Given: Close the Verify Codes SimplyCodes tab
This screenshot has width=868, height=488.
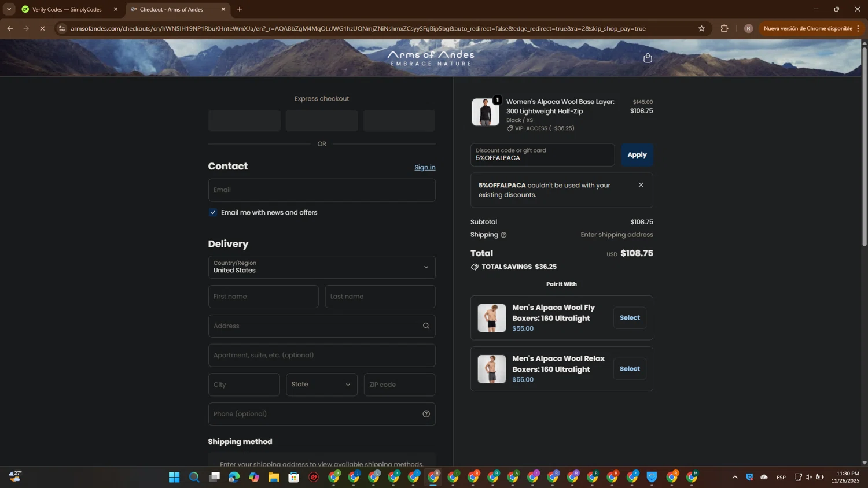Looking at the screenshot, I should point(115,9).
